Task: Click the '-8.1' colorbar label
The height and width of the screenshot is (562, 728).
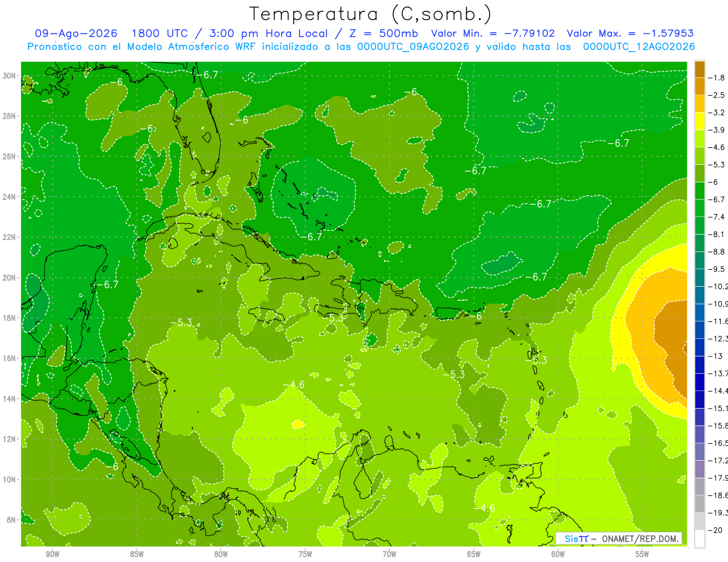Action: (718, 235)
